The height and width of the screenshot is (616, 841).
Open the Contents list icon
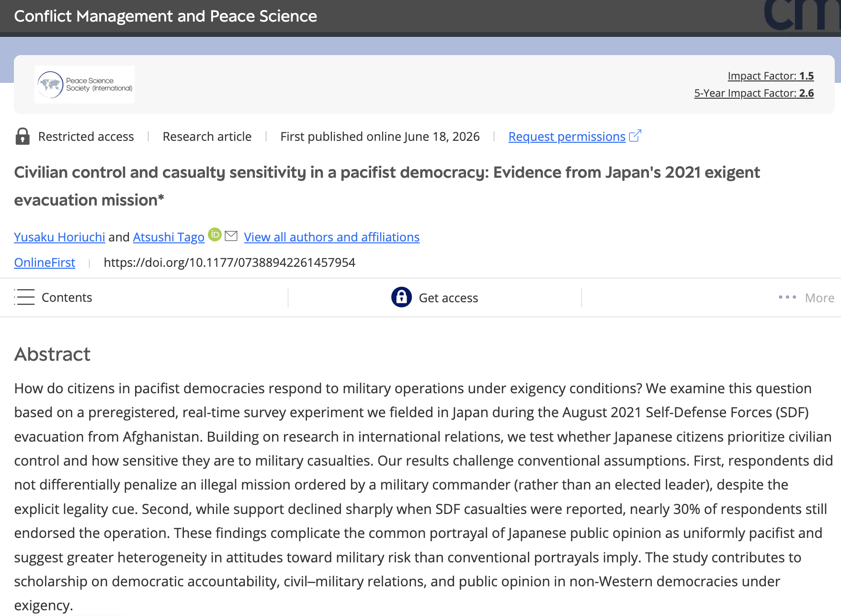tap(24, 297)
